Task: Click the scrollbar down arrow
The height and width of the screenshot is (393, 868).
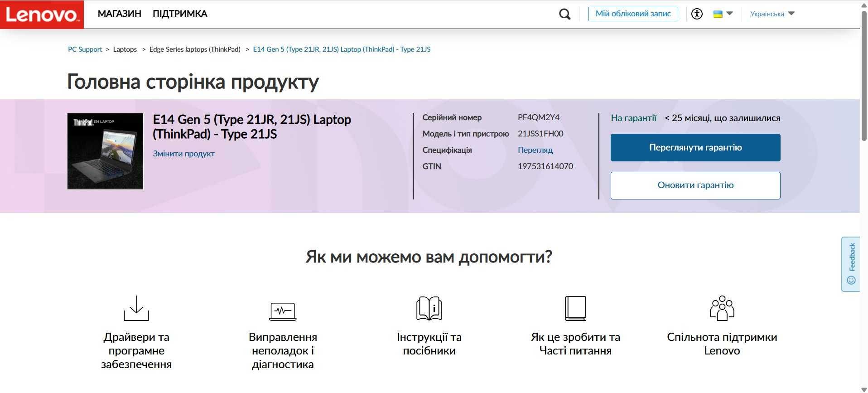Action: tap(864, 389)
